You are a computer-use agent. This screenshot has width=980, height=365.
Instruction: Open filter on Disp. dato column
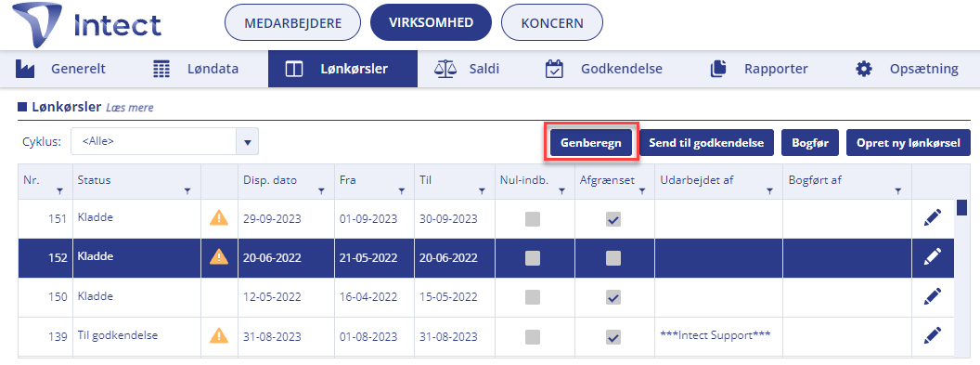[321, 191]
